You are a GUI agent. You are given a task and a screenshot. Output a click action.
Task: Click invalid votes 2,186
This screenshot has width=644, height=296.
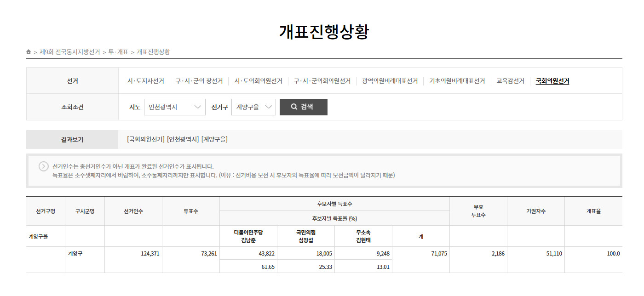tap(498, 253)
